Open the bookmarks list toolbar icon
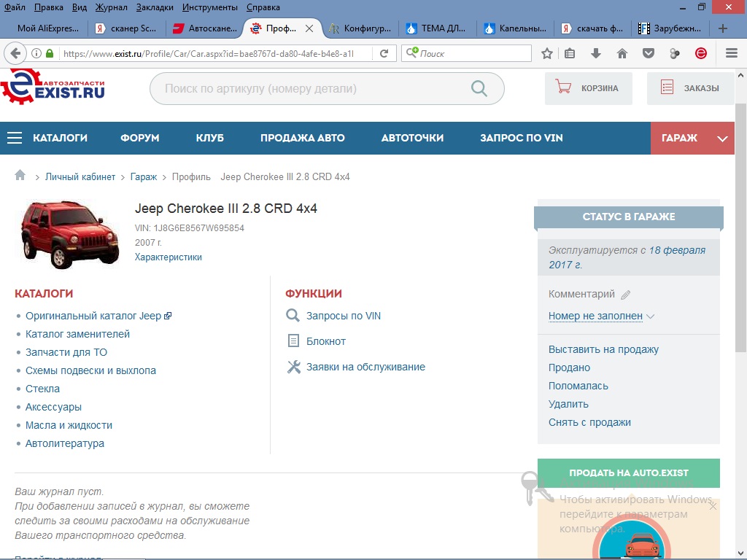 [x=570, y=53]
